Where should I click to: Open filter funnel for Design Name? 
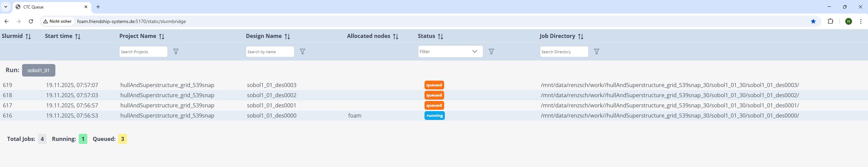[x=303, y=51]
